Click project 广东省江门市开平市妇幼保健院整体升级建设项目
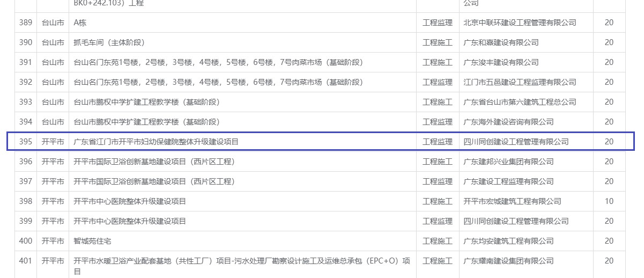This screenshot has height=278, width=644. (156, 142)
